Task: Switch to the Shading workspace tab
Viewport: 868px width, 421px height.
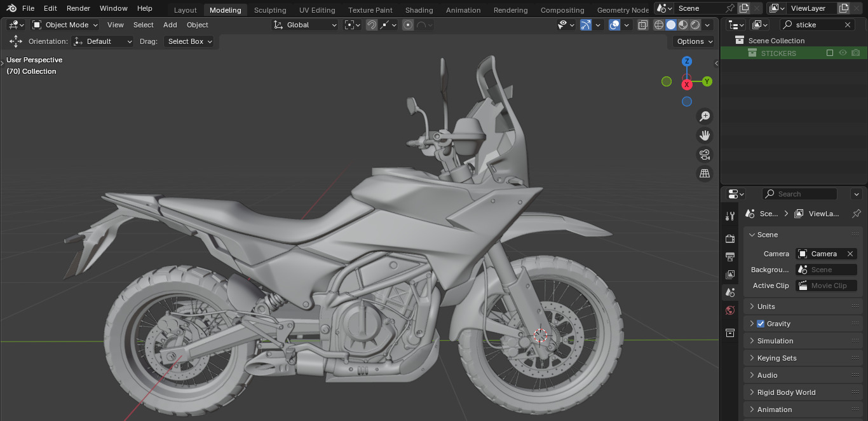Action: coord(419,10)
